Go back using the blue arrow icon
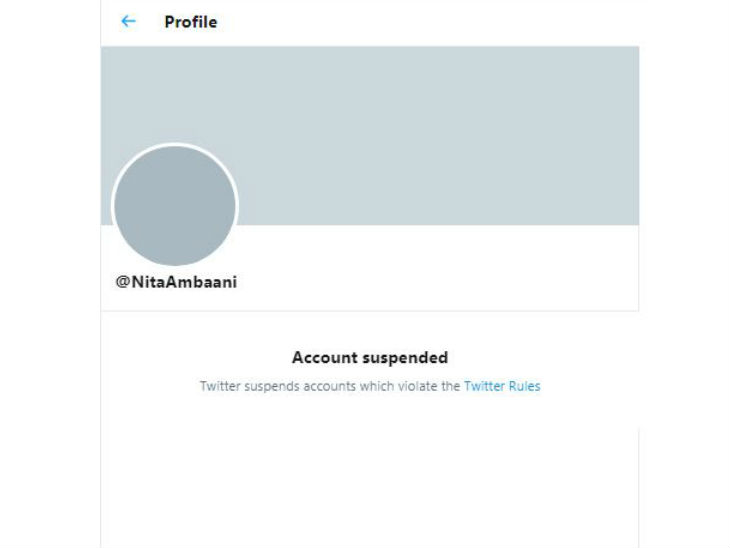This screenshot has width=730, height=548. tap(128, 21)
